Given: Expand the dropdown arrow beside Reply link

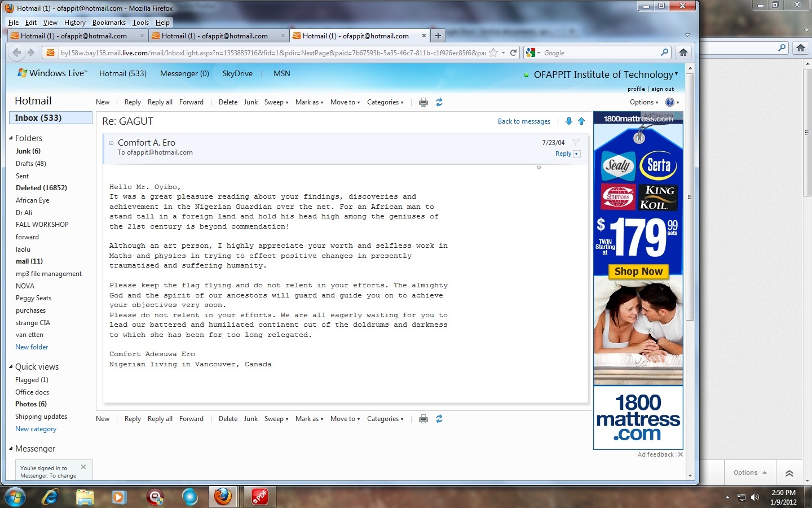Looking at the screenshot, I should (576, 154).
